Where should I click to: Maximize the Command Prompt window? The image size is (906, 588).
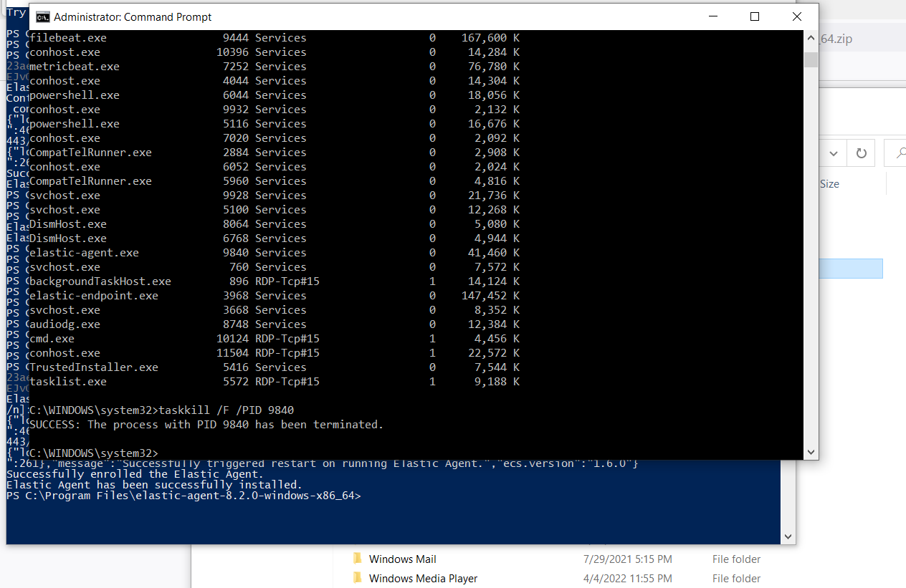coord(754,16)
